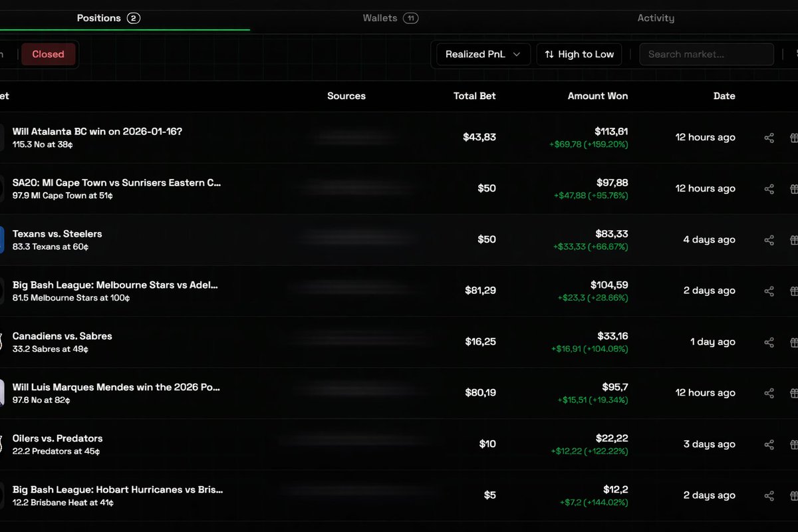The image size is (798, 532).
Task: Click gift icon in Hobart Hurricanes row
Action: click(x=793, y=495)
